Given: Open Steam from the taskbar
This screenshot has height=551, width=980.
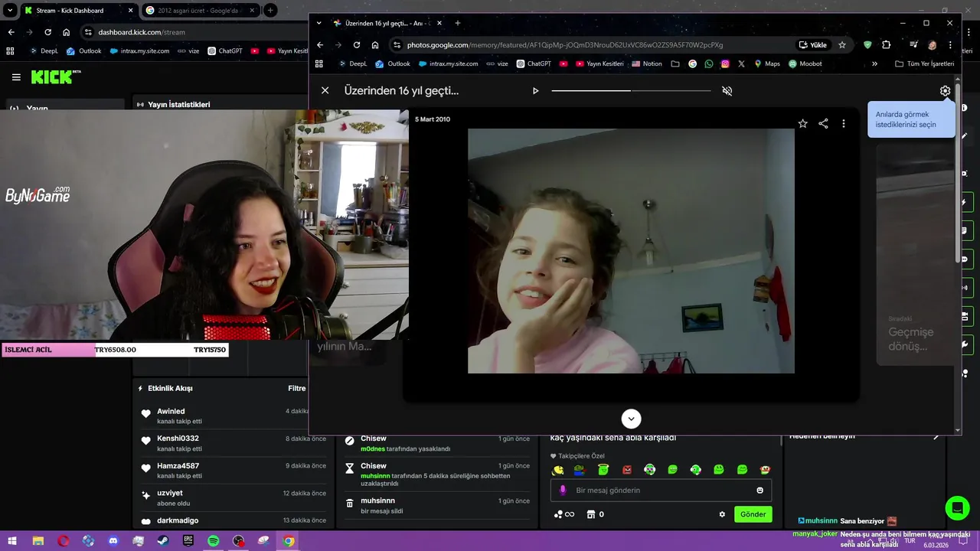Looking at the screenshot, I should (x=163, y=541).
